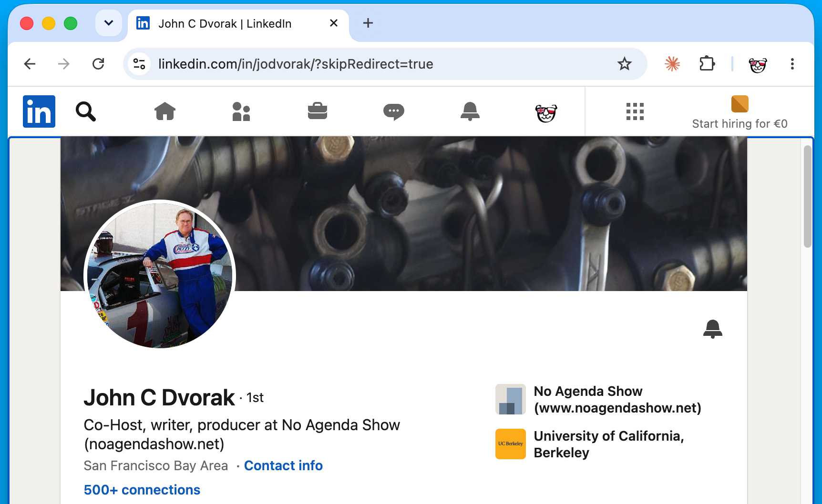Open Chrome profile avatar in toolbar
822x504 pixels.
(758, 64)
